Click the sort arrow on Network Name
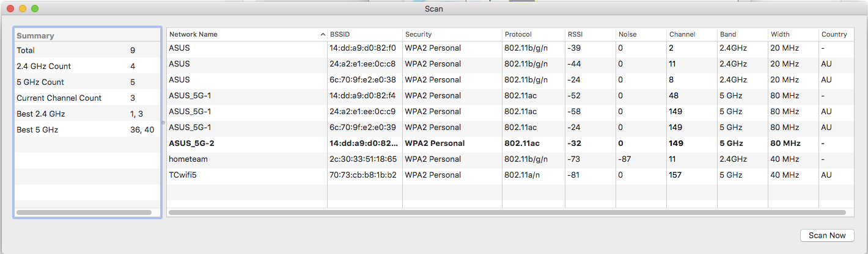This screenshot has width=868, height=254. pos(323,34)
